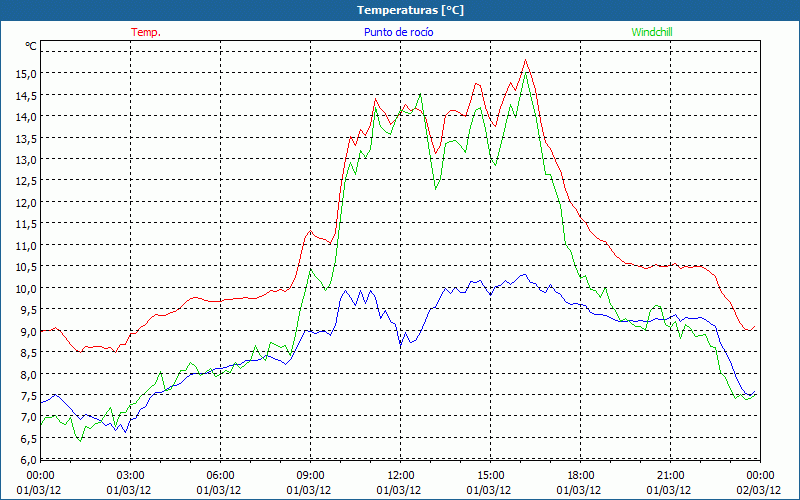The width and height of the screenshot is (800, 500).
Task: Click the 11,5 y-axis label
Action: (x=28, y=223)
